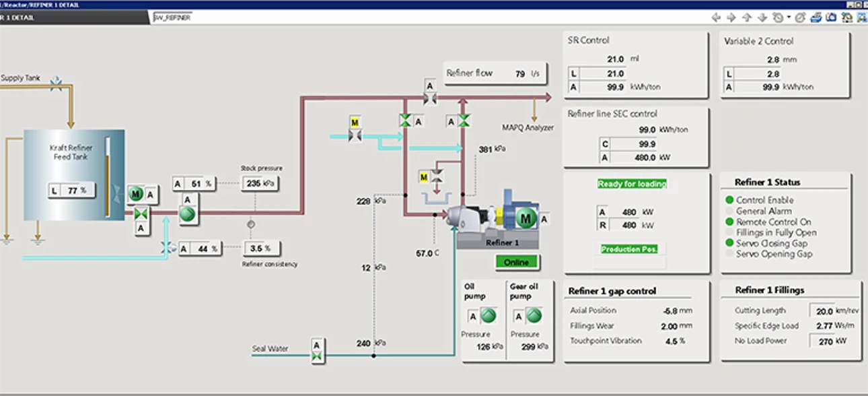
Task: Select the SR Control L 21.0 field
Action: click(598, 73)
